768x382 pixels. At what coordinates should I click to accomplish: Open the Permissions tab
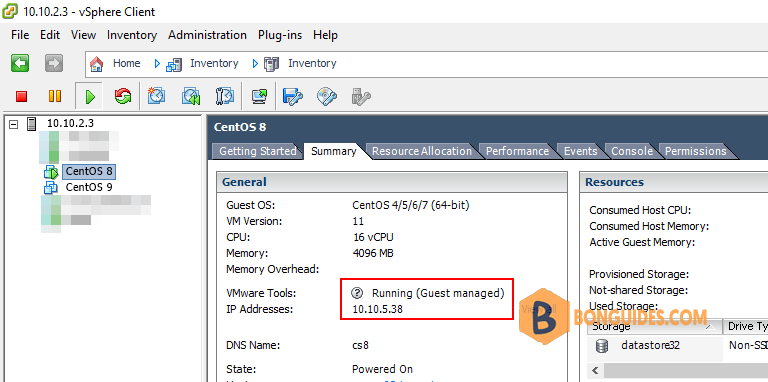696,151
